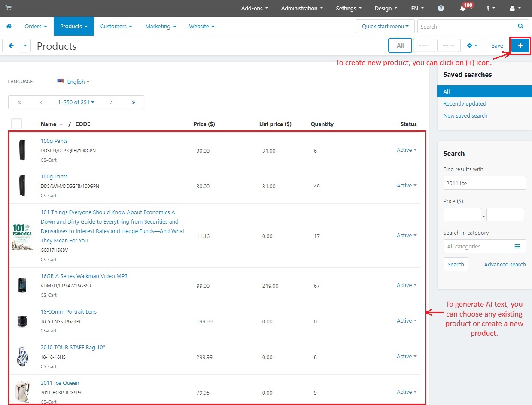This screenshot has width=532, height=405.
Task: Go to the previous results page
Action: (x=41, y=102)
